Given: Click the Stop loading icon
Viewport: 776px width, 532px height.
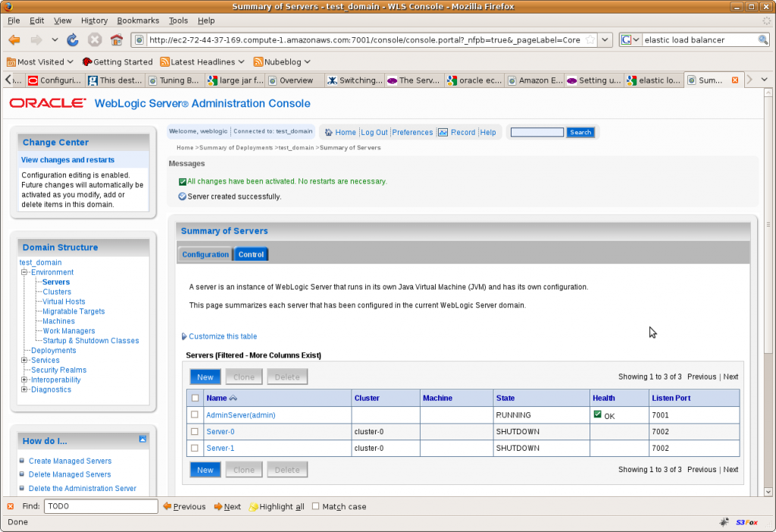Looking at the screenshot, I should [94, 39].
